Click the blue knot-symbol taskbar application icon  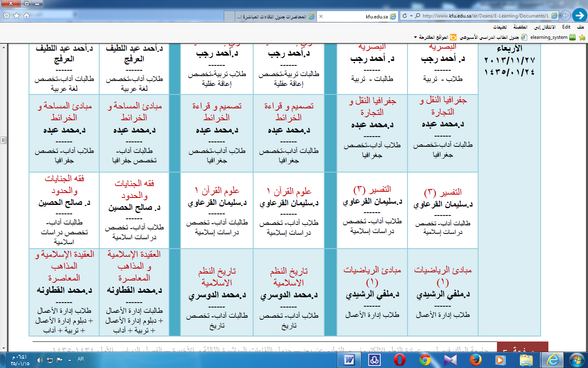coord(374,360)
